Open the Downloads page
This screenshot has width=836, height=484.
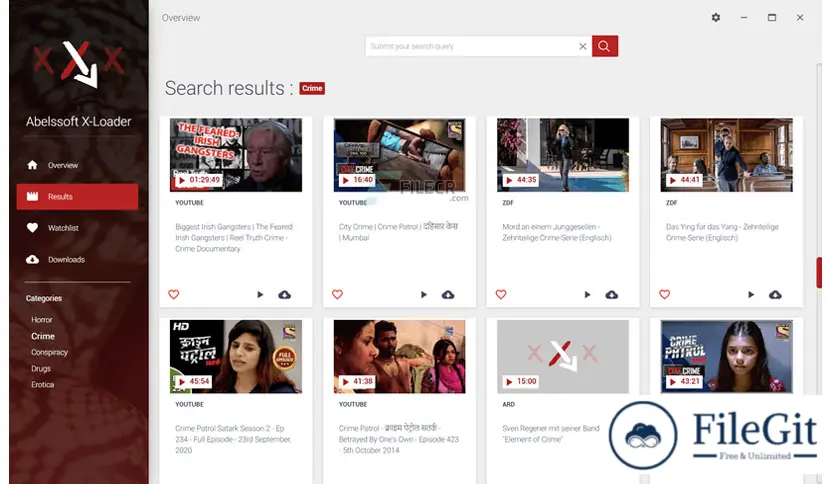pos(77,260)
